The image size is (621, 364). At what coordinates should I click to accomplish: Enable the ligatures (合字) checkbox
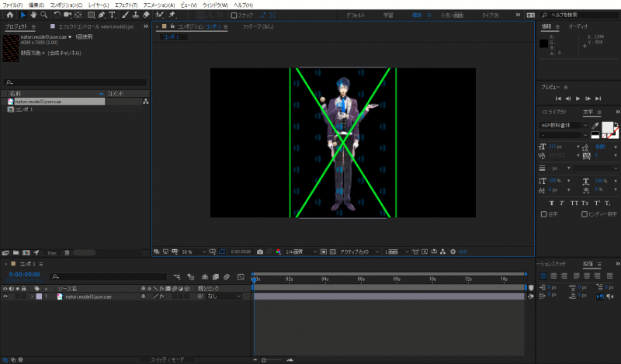click(x=544, y=214)
